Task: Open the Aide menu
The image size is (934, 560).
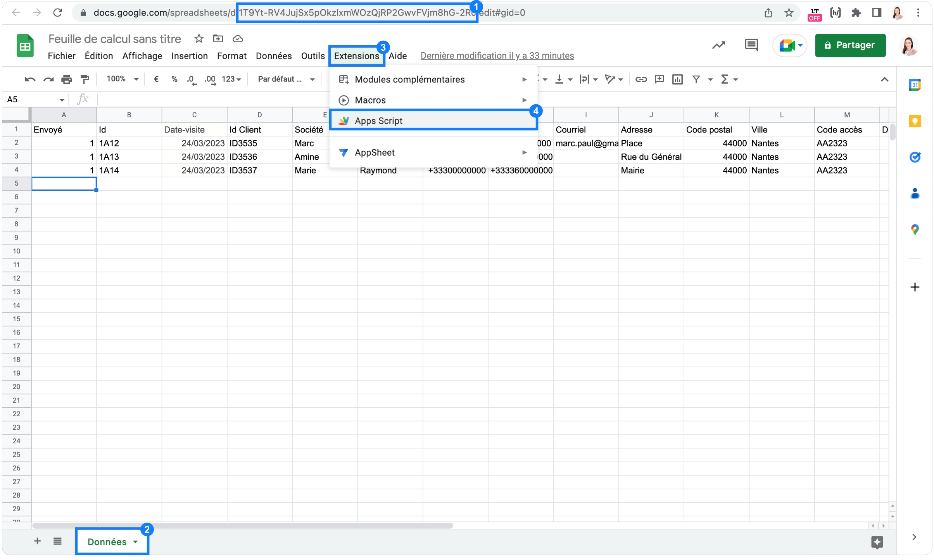Action: tap(398, 56)
